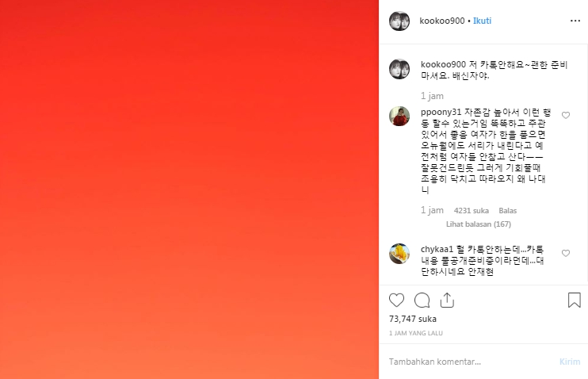Open ppoony31 username link
The height and width of the screenshot is (379, 588).
[441, 112]
